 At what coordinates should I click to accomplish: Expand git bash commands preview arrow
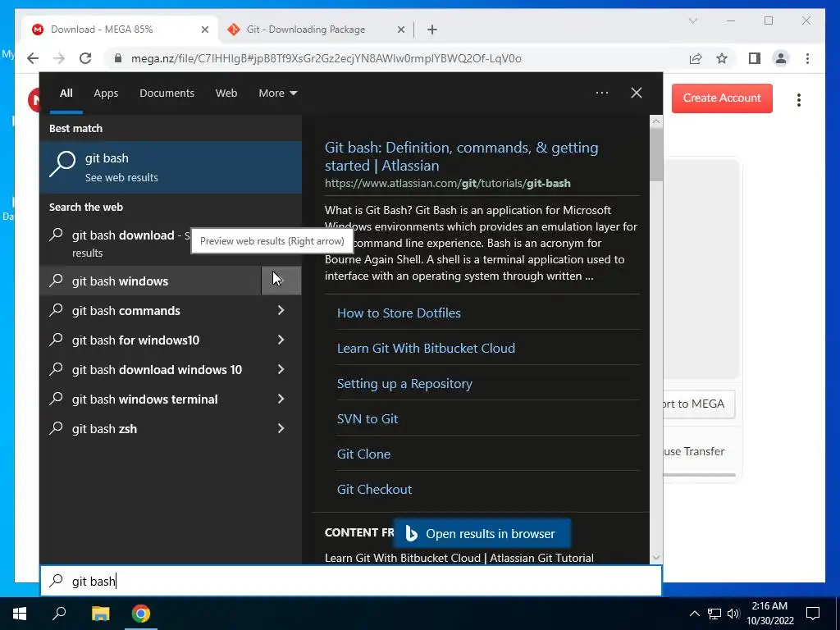tap(281, 310)
